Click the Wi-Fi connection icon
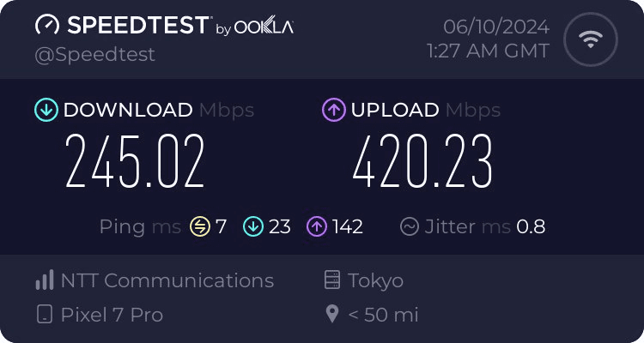 pyautogui.click(x=589, y=40)
